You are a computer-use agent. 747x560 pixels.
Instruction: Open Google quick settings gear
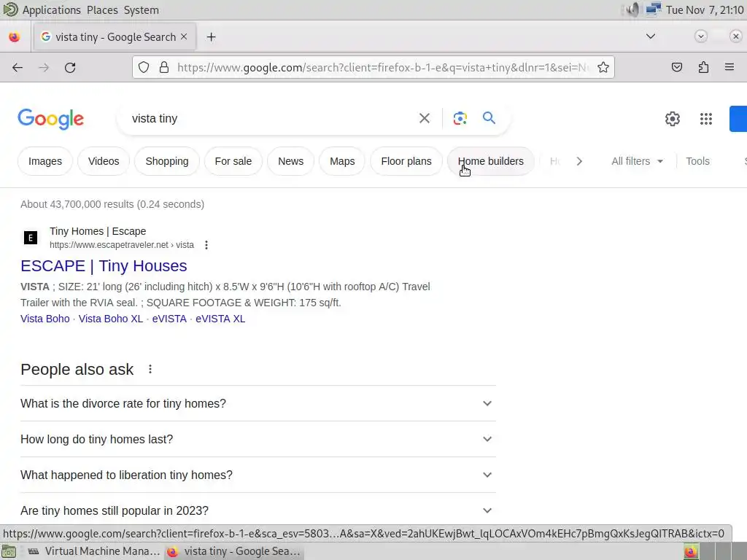(672, 119)
